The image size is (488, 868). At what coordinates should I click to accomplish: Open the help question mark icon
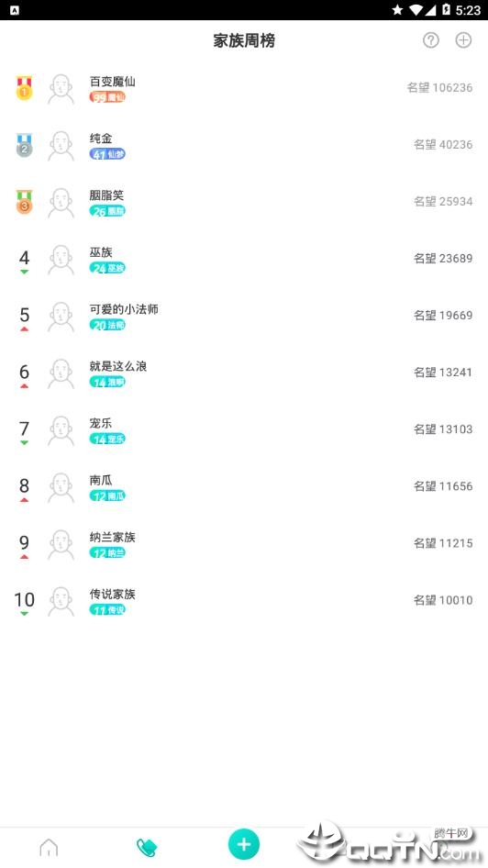click(430, 40)
